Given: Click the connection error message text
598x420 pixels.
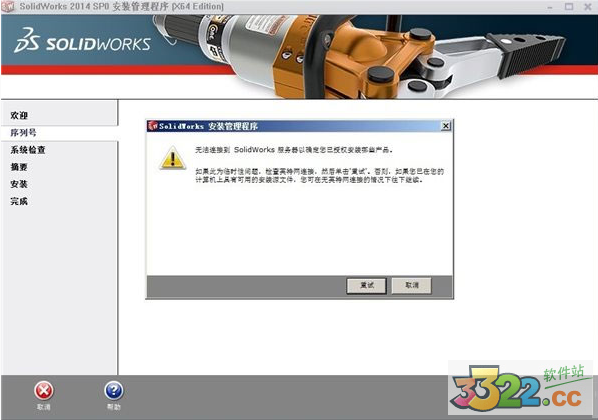Looking at the screenshot, I should 294,150.
